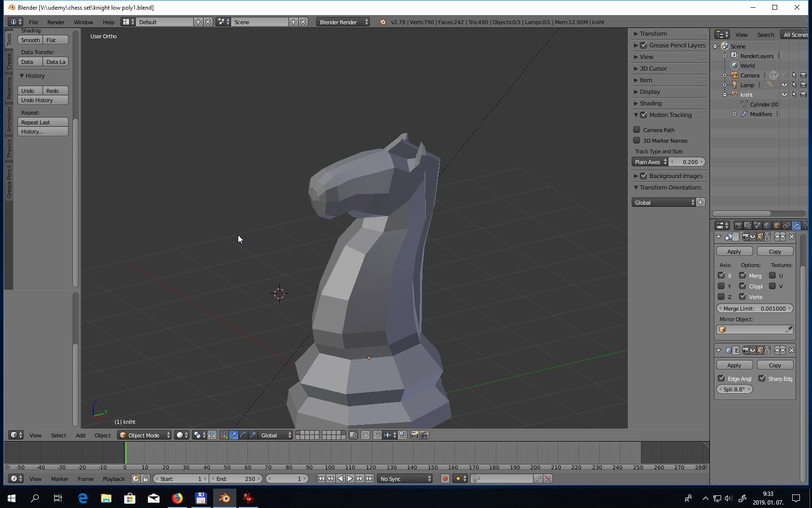
Task: Open the No Sync playback dropdown
Action: [405, 479]
